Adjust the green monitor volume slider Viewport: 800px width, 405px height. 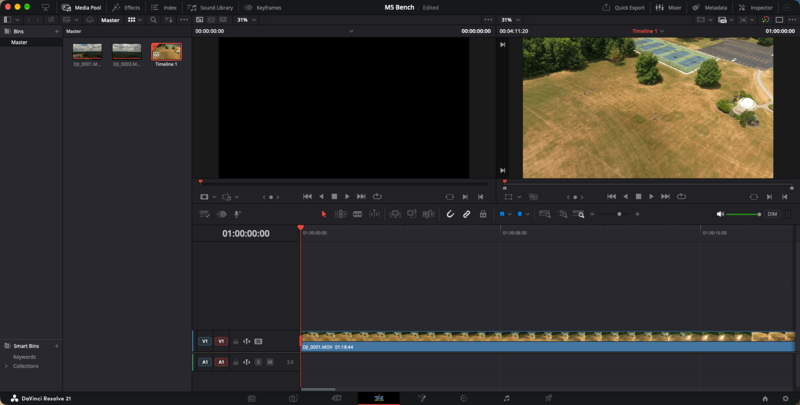click(x=743, y=214)
